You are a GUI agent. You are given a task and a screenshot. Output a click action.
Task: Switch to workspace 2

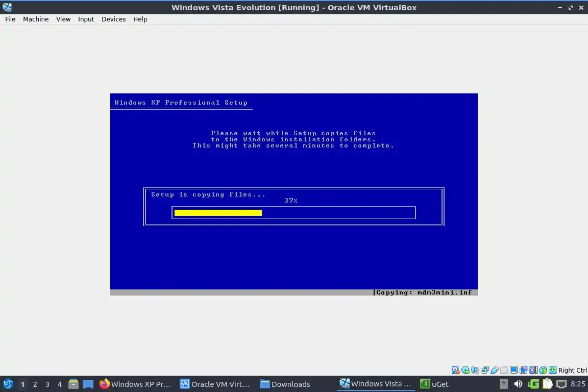(x=35, y=384)
